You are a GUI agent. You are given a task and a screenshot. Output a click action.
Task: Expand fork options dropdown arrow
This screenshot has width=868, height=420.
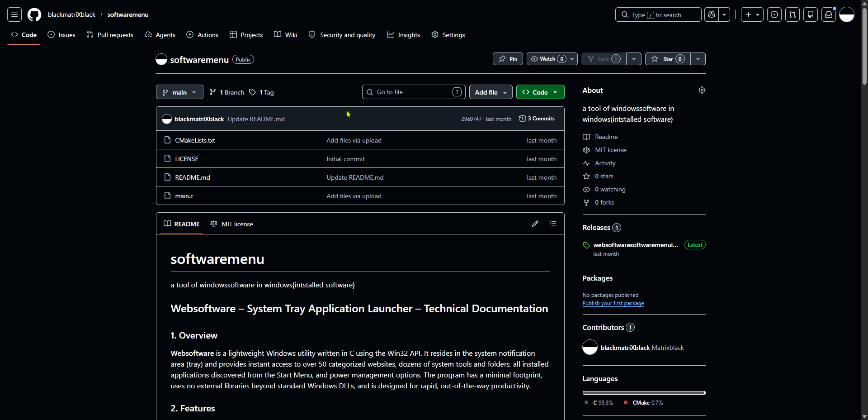[x=634, y=59]
